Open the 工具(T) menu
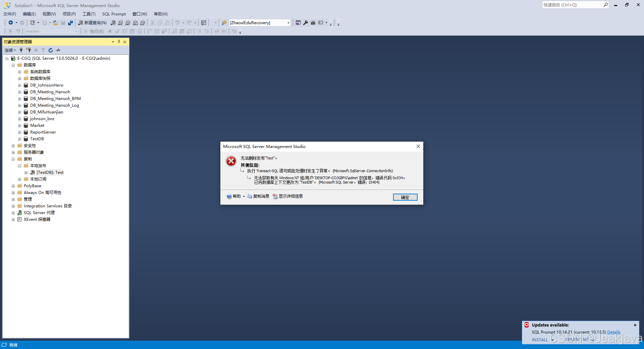 tap(89, 14)
